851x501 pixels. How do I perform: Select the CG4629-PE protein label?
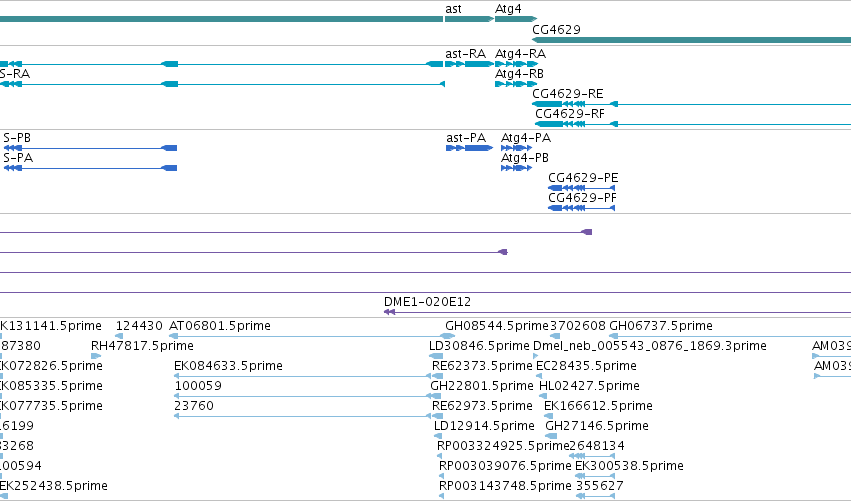[x=583, y=178]
